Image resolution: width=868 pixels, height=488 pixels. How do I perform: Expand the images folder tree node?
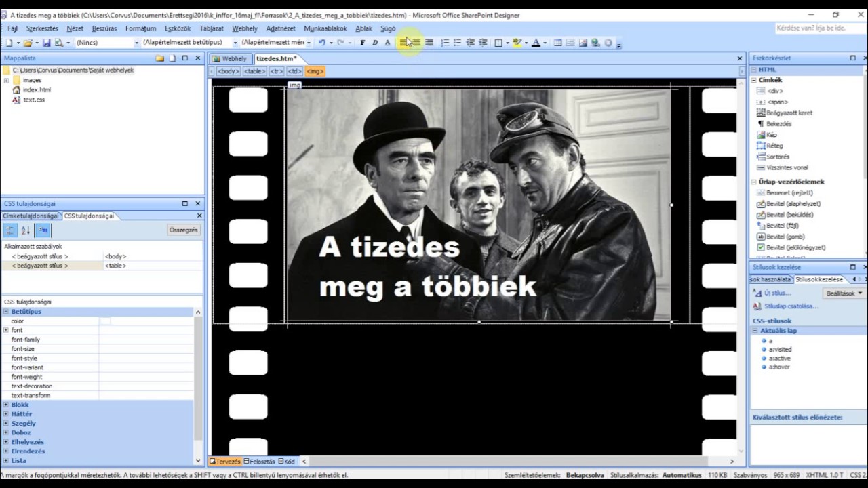pos(6,80)
